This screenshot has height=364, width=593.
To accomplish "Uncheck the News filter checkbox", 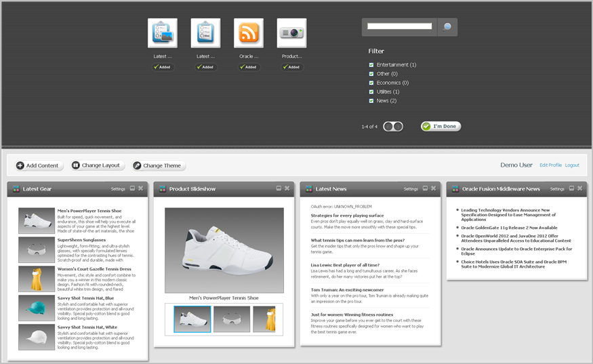I will 371,100.
